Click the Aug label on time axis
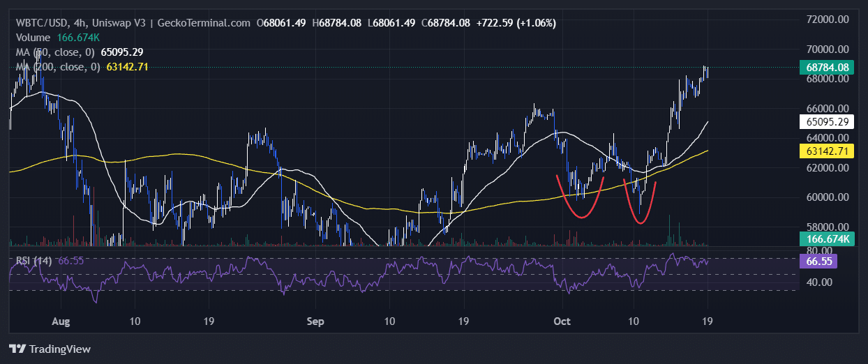Screen dimensions: 868x364 click(x=61, y=322)
